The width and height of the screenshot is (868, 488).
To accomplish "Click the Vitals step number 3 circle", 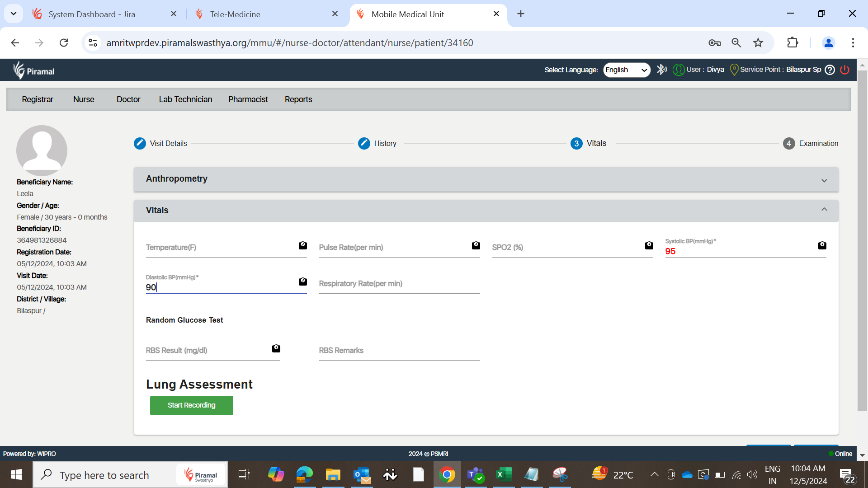I will tap(576, 143).
